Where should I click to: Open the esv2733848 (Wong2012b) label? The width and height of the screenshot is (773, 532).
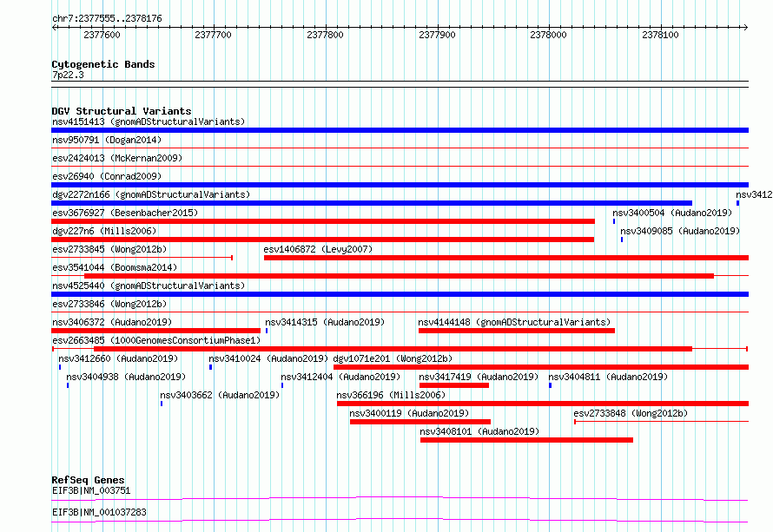pos(631,413)
